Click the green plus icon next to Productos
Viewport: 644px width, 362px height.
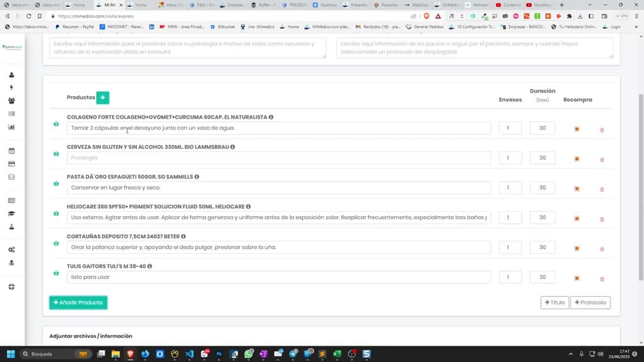pyautogui.click(x=103, y=97)
